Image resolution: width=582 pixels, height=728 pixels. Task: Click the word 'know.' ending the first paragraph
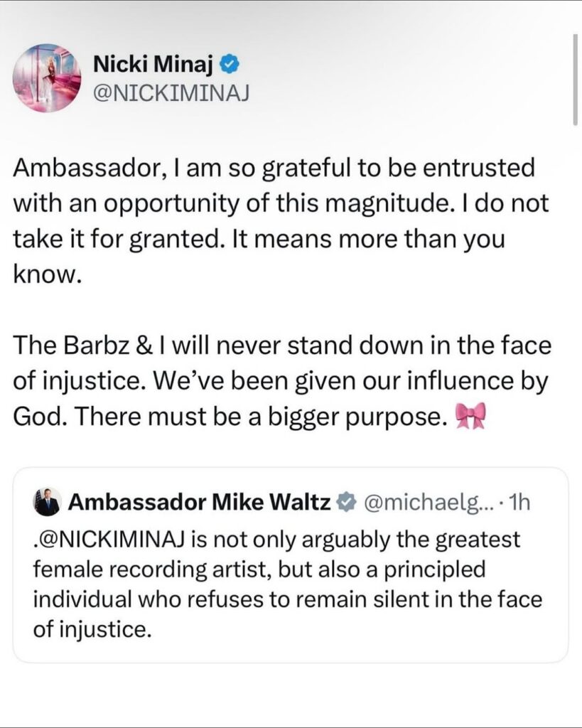(49, 274)
